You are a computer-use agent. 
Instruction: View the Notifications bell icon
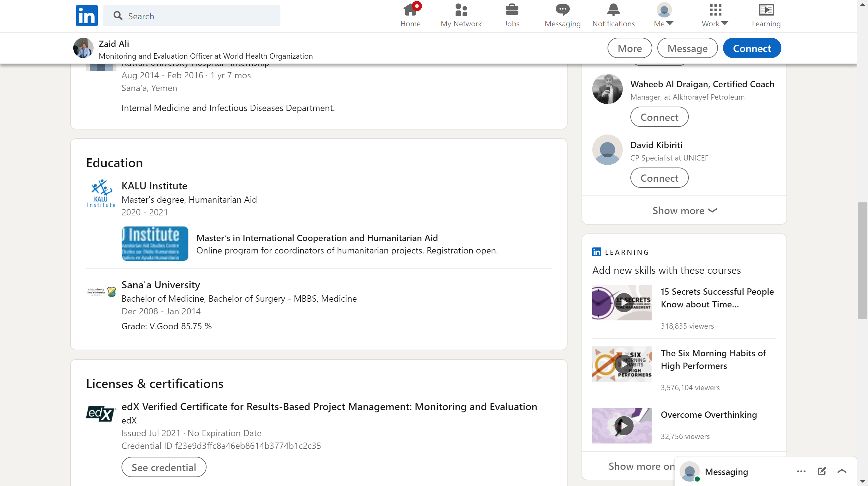tap(613, 10)
